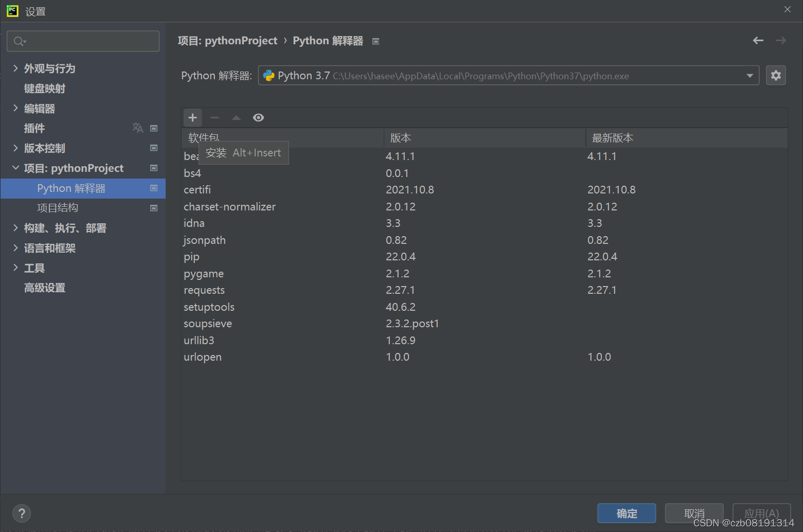Select the pygame package row
The image size is (803, 532).
pyautogui.click(x=485, y=273)
